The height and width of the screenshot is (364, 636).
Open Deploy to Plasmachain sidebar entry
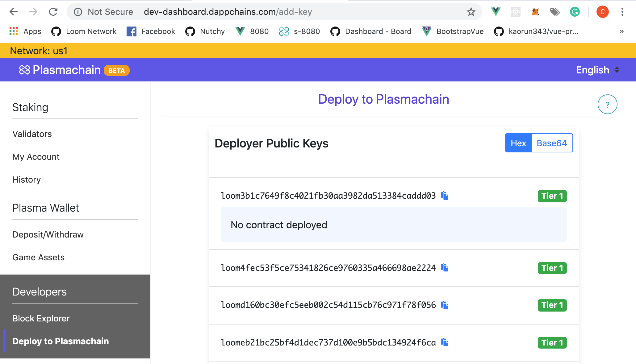(x=61, y=341)
